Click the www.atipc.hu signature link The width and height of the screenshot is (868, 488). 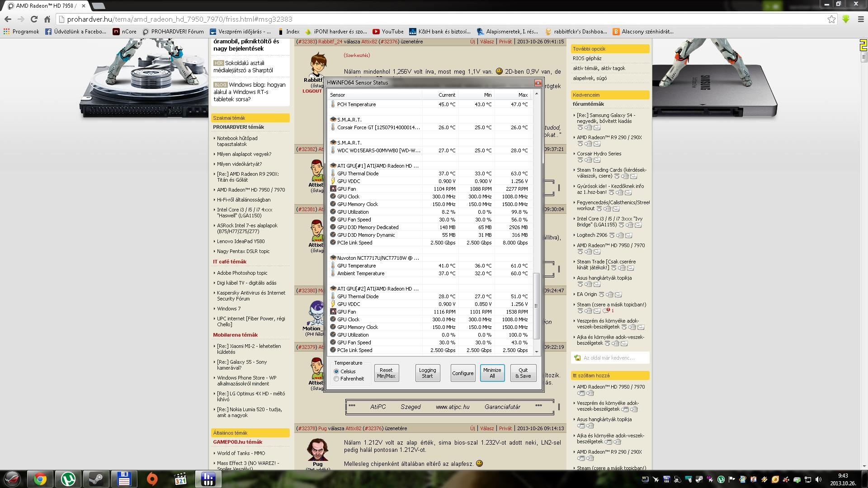pos(453,407)
